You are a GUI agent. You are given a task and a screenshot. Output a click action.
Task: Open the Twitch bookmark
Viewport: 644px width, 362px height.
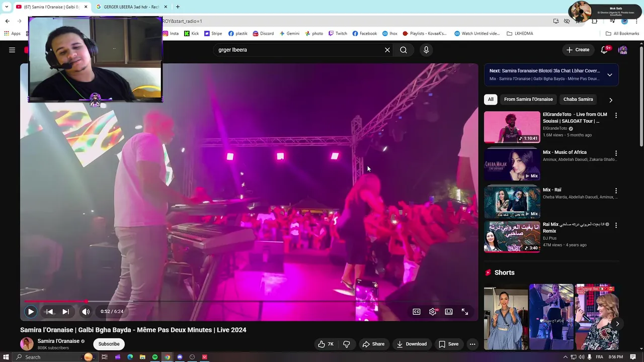pos(338,34)
